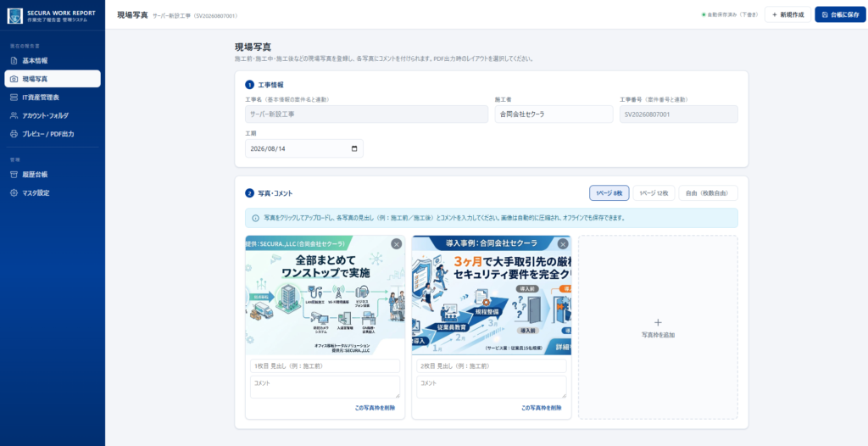Image resolution: width=868 pixels, height=446 pixels.
Task: Remove second photo with its X icon
Action: 563,244
